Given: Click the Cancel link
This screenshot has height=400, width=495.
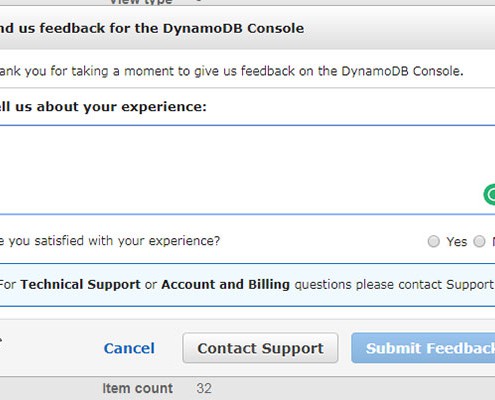Looking at the screenshot, I should click(x=129, y=348).
